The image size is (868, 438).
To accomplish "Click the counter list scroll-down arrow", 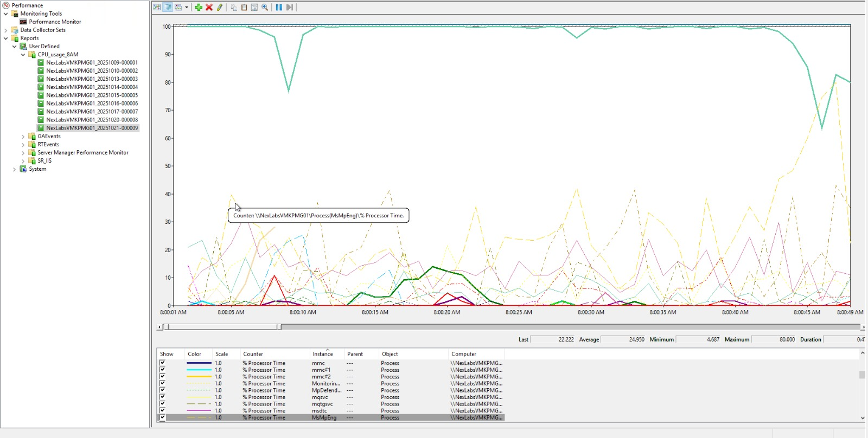I will coord(863,418).
